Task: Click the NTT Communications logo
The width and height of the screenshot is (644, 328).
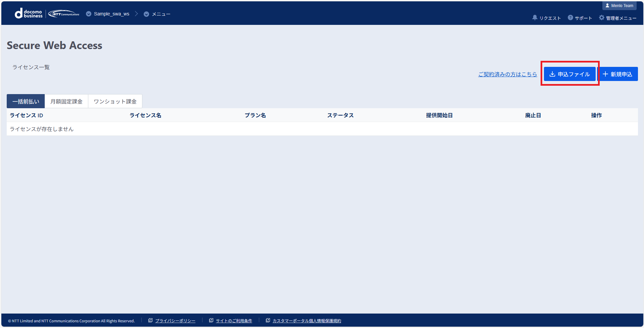Action: click(64, 14)
